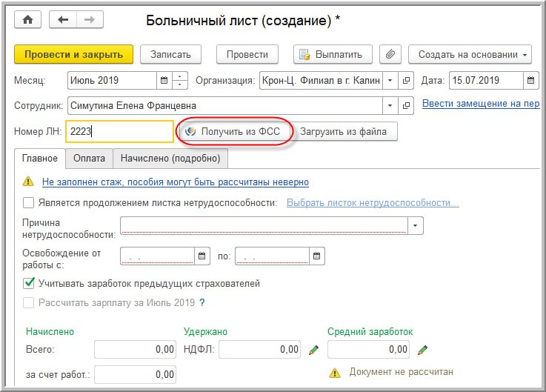Focus the Номер ЛН input field

tap(119, 131)
